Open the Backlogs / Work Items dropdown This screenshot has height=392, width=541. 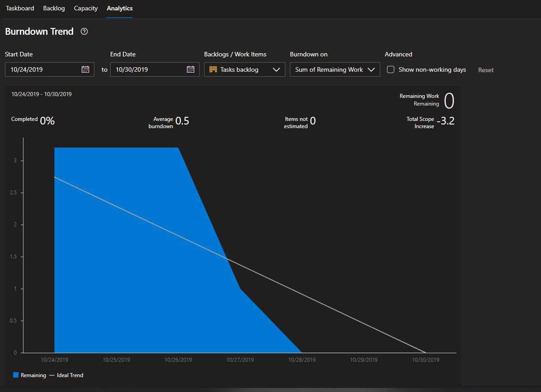pos(244,69)
